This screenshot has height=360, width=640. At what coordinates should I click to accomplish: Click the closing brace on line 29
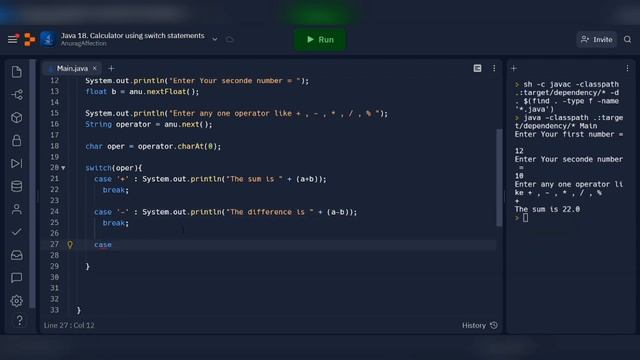point(87,267)
